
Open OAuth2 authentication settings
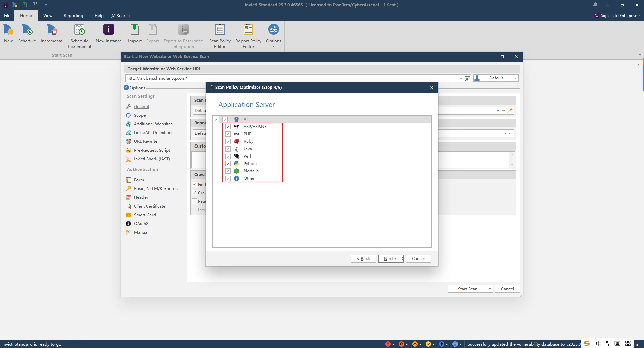(x=141, y=224)
